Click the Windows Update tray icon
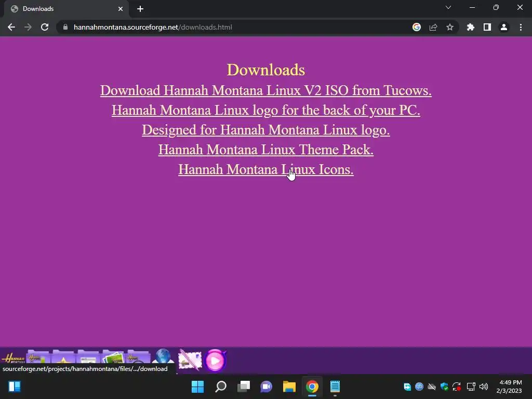The height and width of the screenshot is (399, 532). [x=457, y=387]
